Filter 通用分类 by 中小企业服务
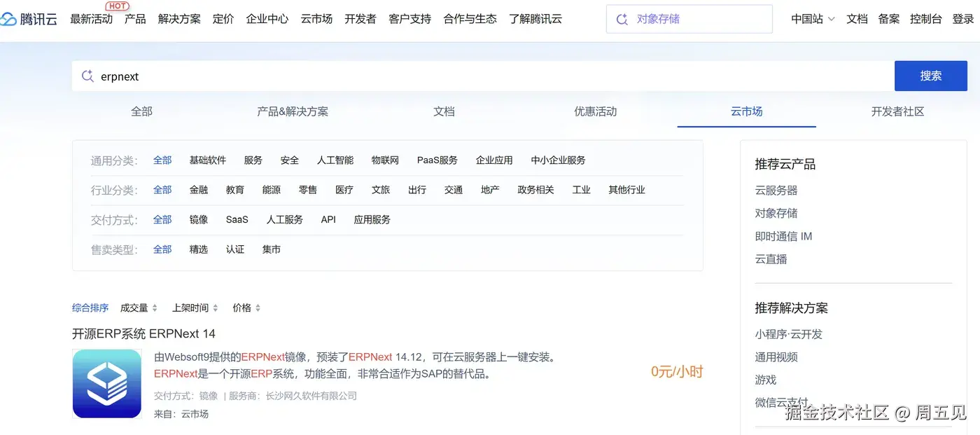The image size is (980, 435). (559, 160)
